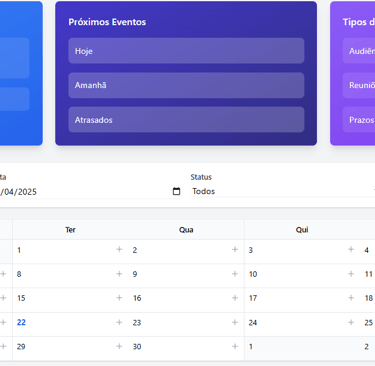Select the Qui column header
The image size is (375, 366).
[x=302, y=230]
